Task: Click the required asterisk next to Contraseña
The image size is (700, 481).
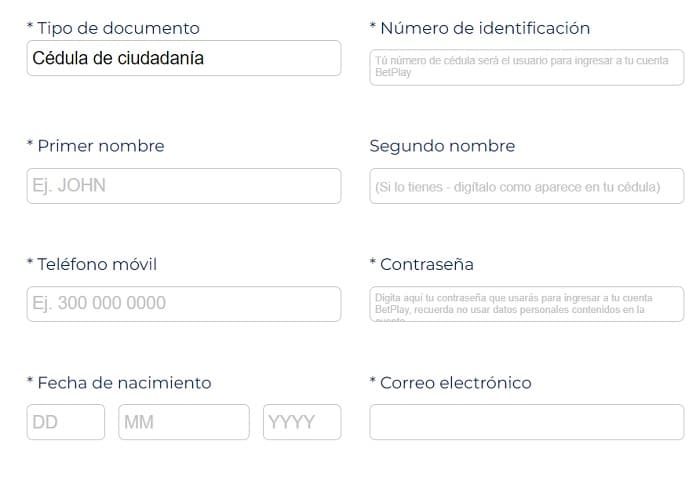Action: point(373,263)
